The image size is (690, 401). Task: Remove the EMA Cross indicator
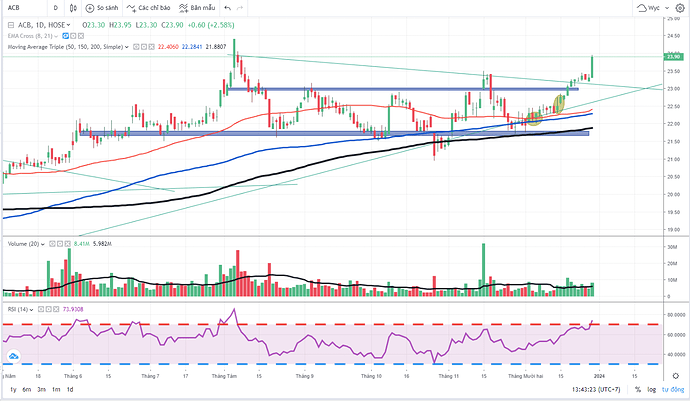click(81, 36)
